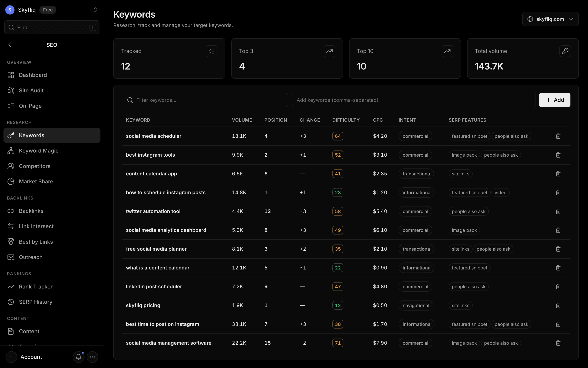The width and height of the screenshot is (588, 368).
Task: Click the video SERP feature tag
Action: click(500, 193)
